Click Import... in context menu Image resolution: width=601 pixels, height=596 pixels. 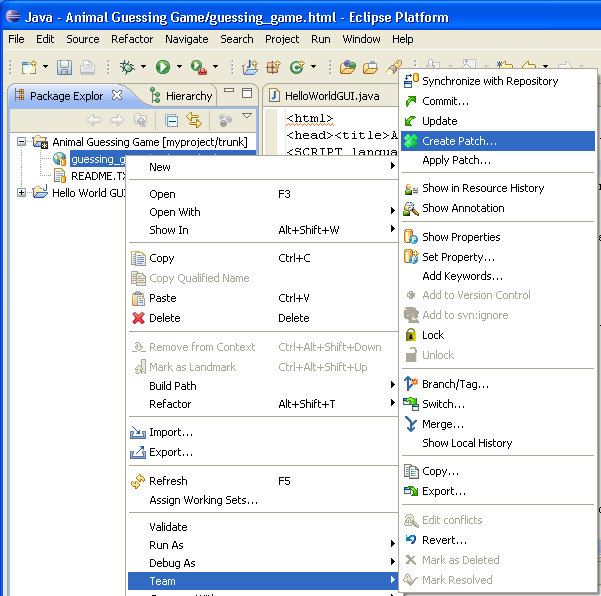pos(263,432)
